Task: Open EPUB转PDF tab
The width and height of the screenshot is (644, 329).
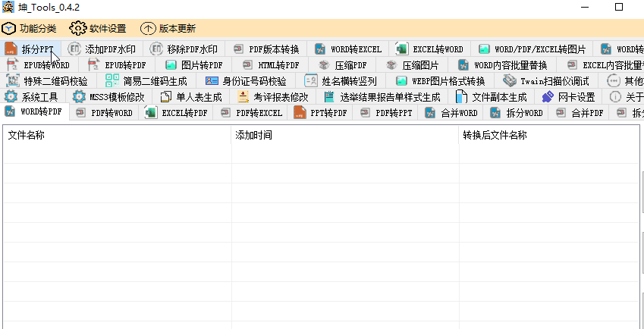Action: (x=118, y=65)
